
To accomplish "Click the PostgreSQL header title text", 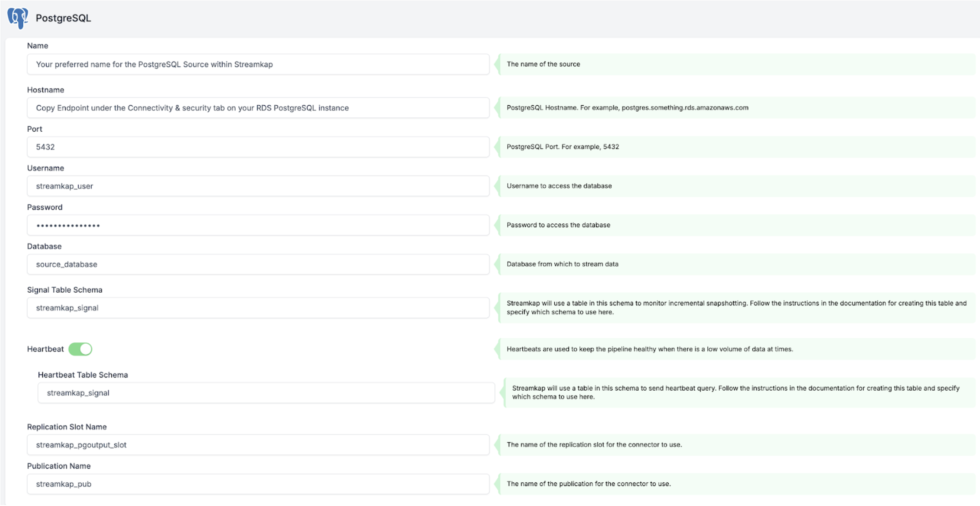I will pyautogui.click(x=63, y=18).
